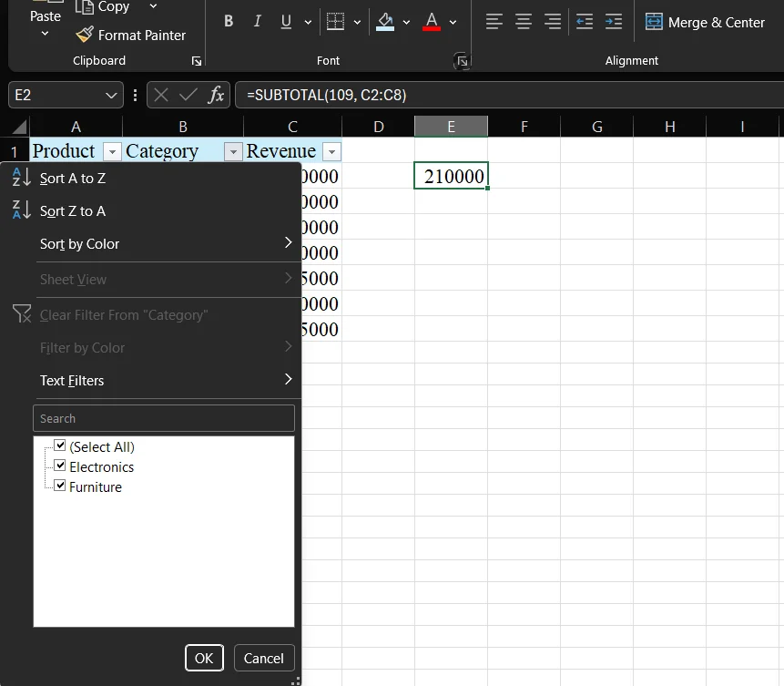Choose Sort A to Z

coord(150,179)
